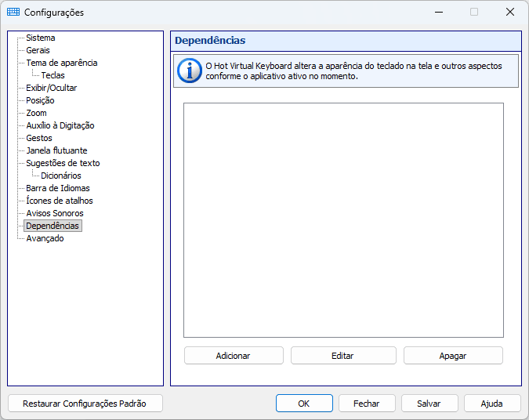Confirm with the OK button
The width and height of the screenshot is (529, 420).
(x=304, y=404)
